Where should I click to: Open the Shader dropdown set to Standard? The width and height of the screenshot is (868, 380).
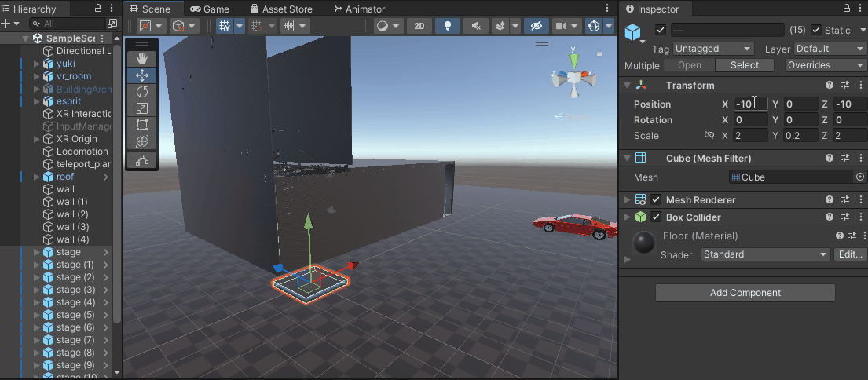[765, 254]
